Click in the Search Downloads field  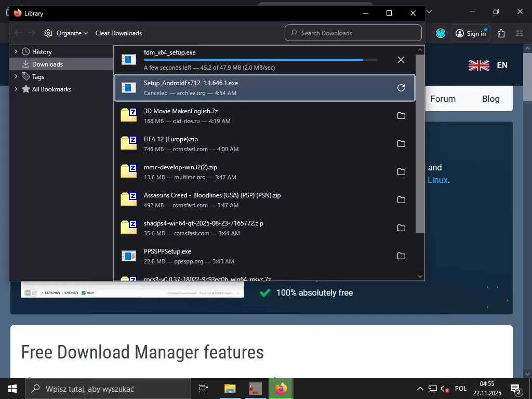click(353, 33)
